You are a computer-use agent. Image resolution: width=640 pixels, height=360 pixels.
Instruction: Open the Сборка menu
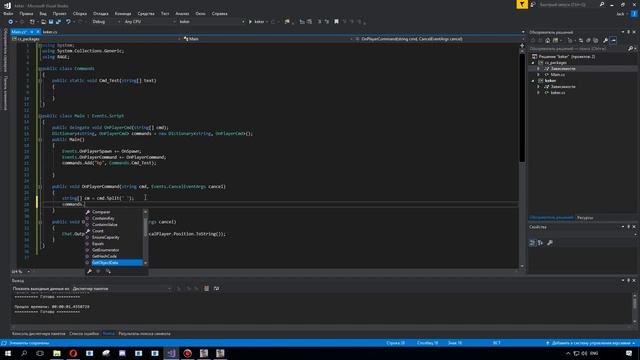tap(80, 13)
